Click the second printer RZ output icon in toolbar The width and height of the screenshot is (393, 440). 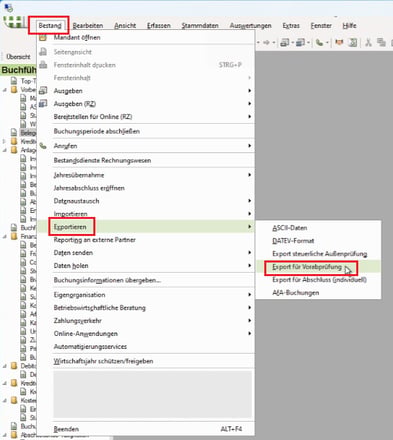301,43
